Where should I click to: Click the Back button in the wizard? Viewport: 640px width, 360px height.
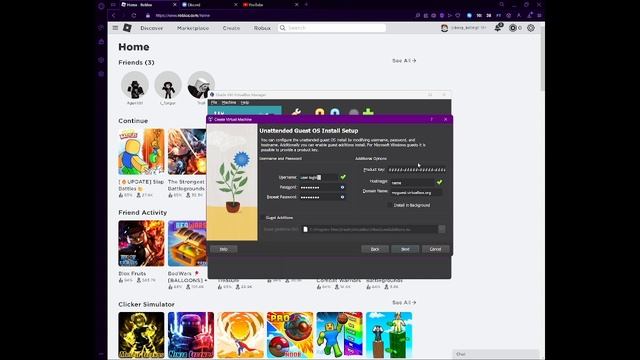point(375,249)
